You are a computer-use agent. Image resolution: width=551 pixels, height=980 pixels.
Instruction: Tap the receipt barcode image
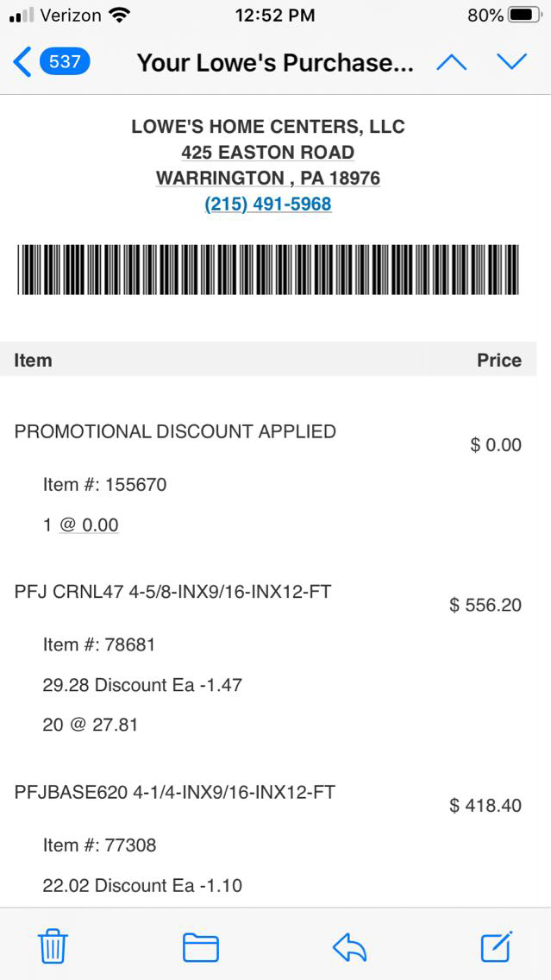(x=268, y=269)
